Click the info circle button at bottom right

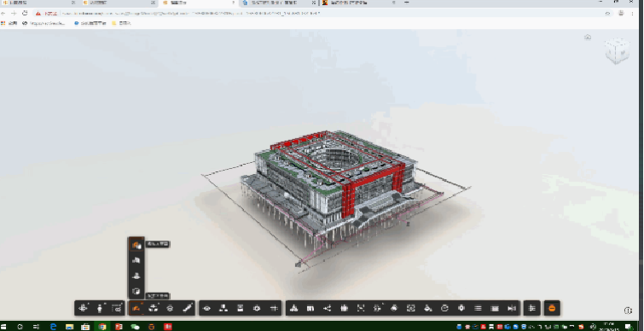tap(628, 311)
